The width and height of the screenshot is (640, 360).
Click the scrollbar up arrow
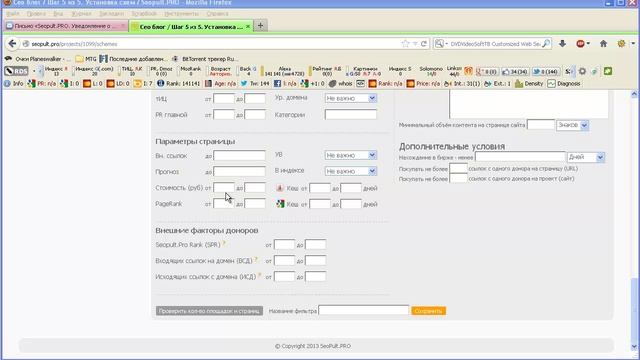634,94
